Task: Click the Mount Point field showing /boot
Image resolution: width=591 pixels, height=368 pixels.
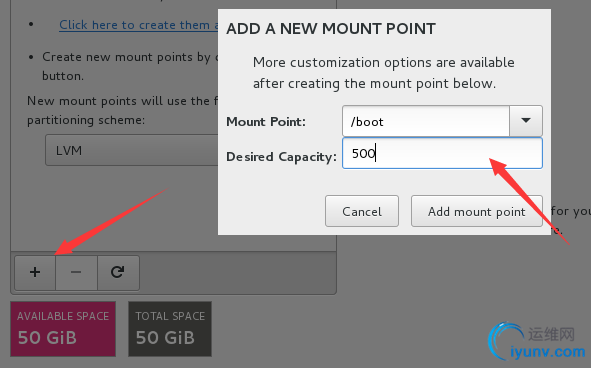Action: [x=426, y=121]
